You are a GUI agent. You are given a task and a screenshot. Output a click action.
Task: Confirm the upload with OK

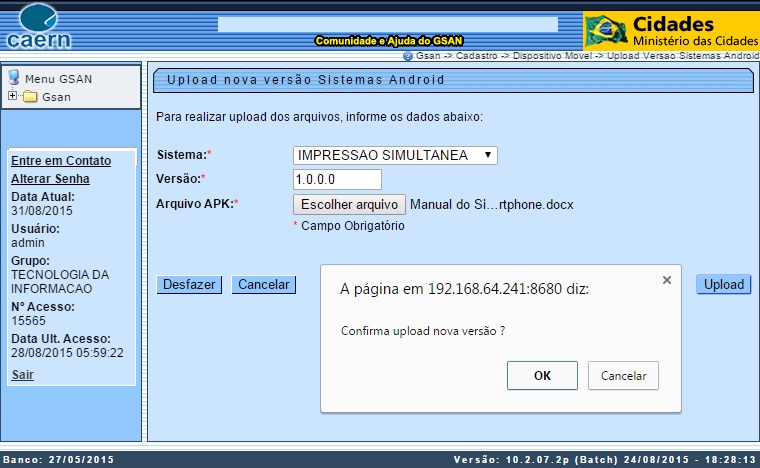[x=542, y=376]
